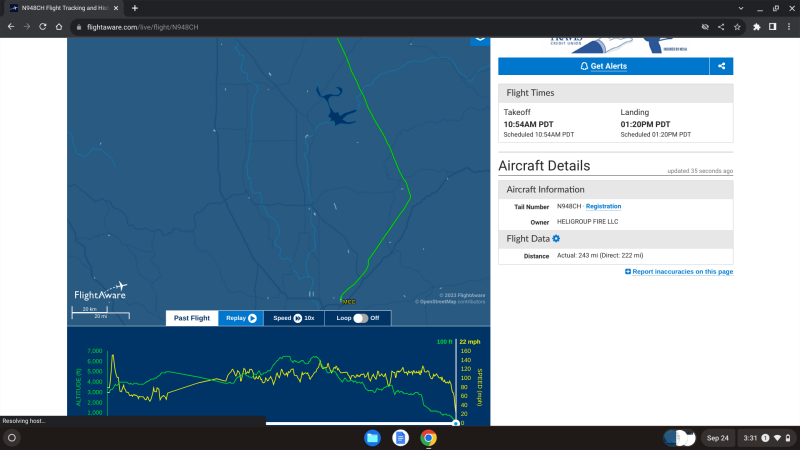Click the share icon beside Get Alerts
This screenshot has width=800, height=450.
[x=721, y=66]
